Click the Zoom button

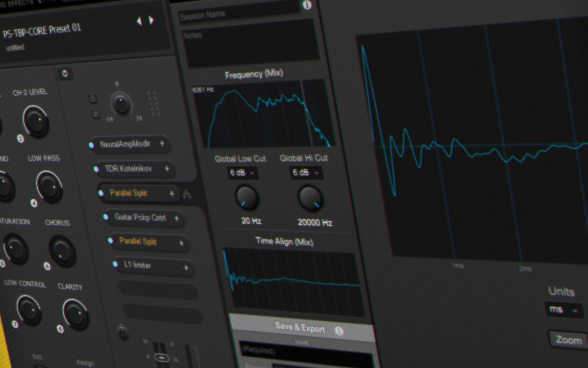pyautogui.click(x=568, y=340)
